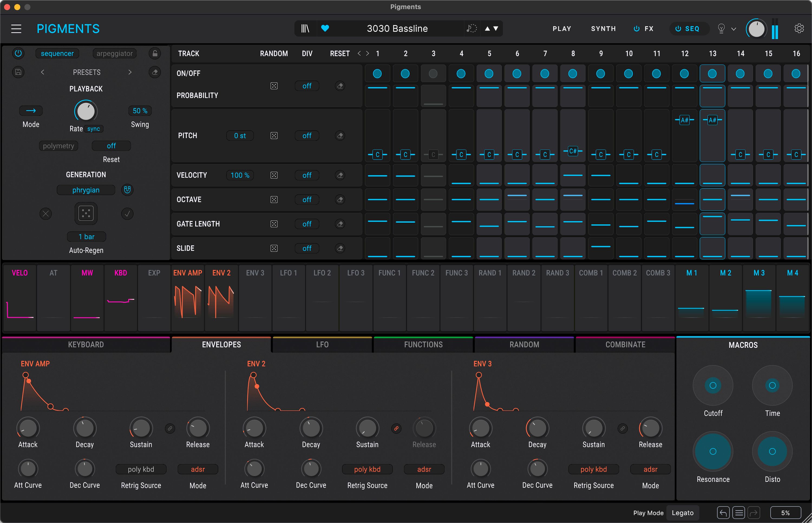Toggle the ENV AMP sustain-release link icon

(x=170, y=428)
